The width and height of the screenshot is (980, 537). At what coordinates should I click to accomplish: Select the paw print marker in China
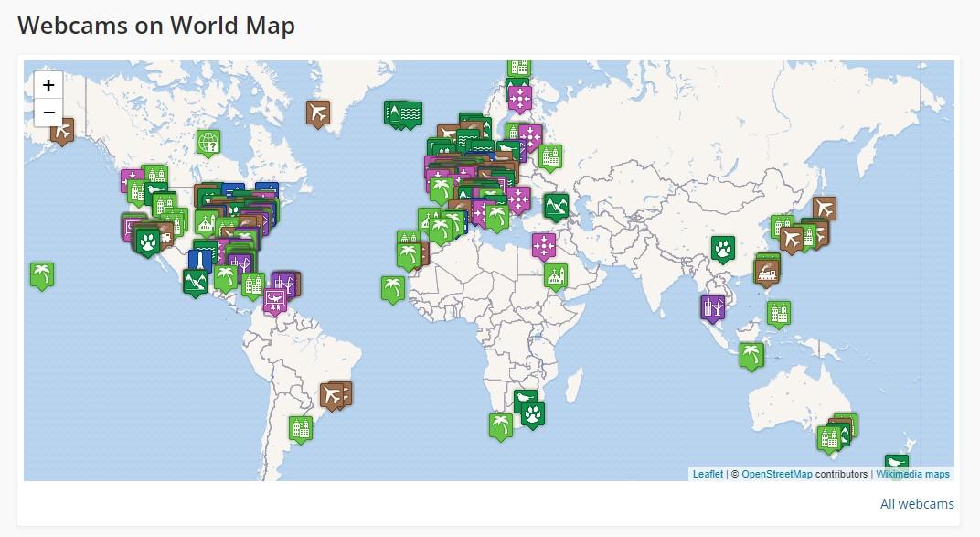[723, 250]
